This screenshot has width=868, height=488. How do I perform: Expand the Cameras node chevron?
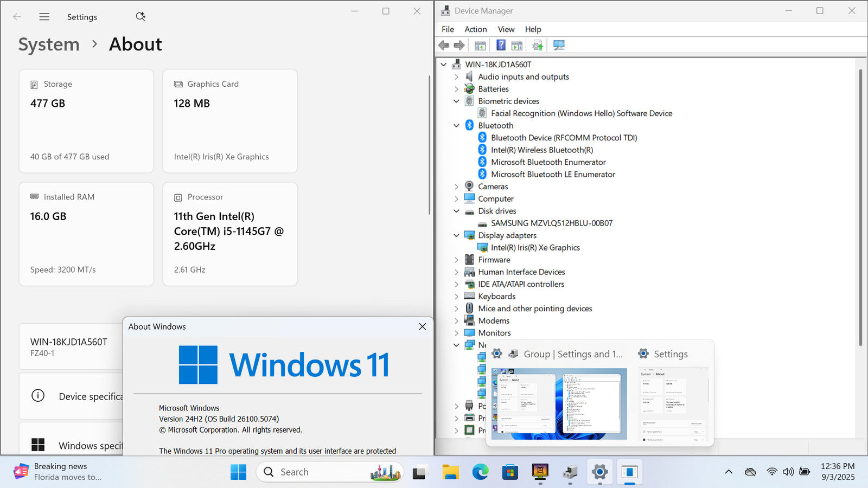[457, 187]
